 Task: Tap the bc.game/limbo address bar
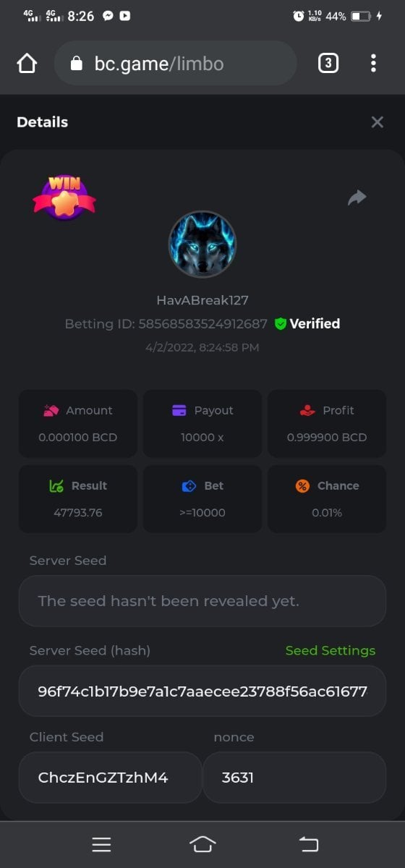click(175, 64)
